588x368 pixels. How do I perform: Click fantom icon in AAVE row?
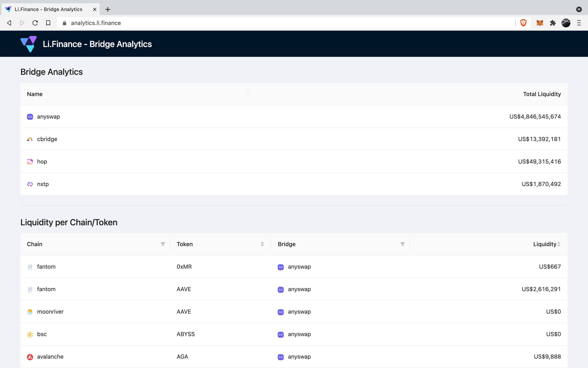30,289
